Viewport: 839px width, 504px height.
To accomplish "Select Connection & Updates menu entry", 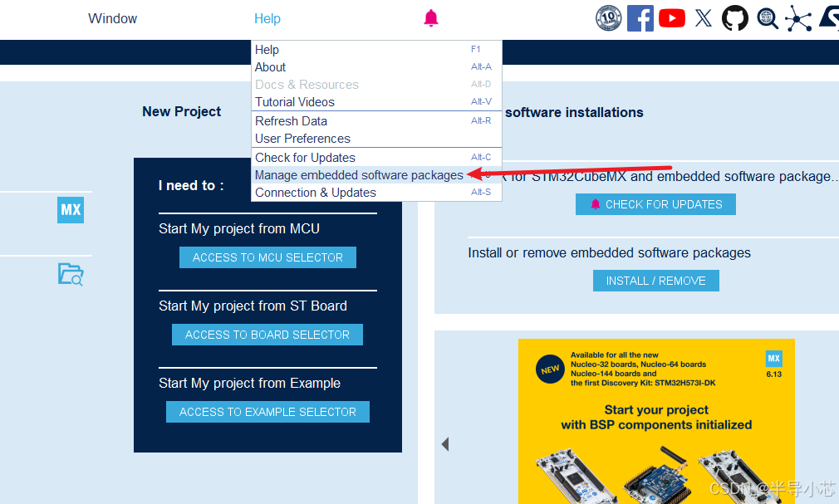I will [376, 193].
